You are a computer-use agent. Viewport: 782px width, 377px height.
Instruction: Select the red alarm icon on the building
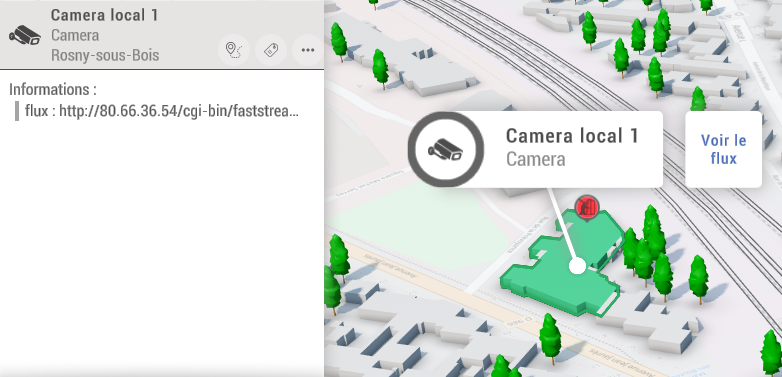[x=587, y=206]
